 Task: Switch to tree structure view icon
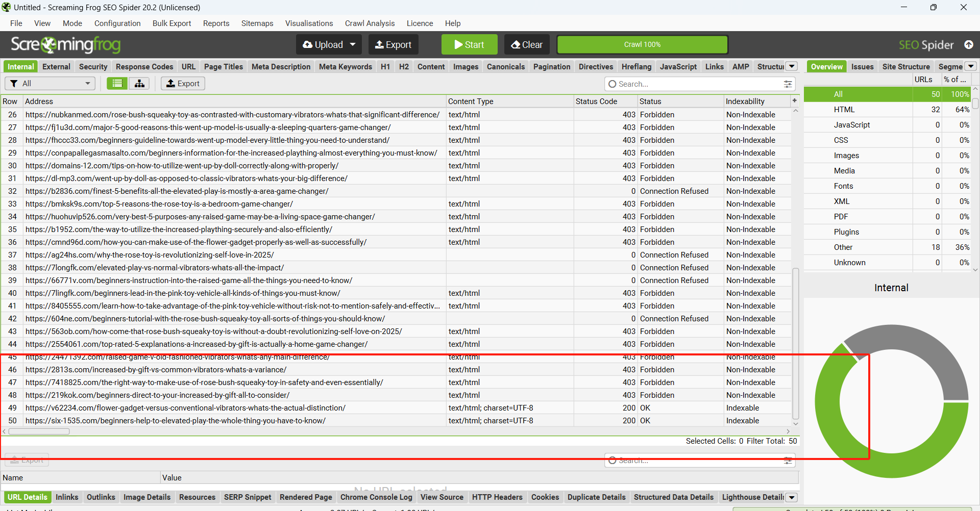139,84
